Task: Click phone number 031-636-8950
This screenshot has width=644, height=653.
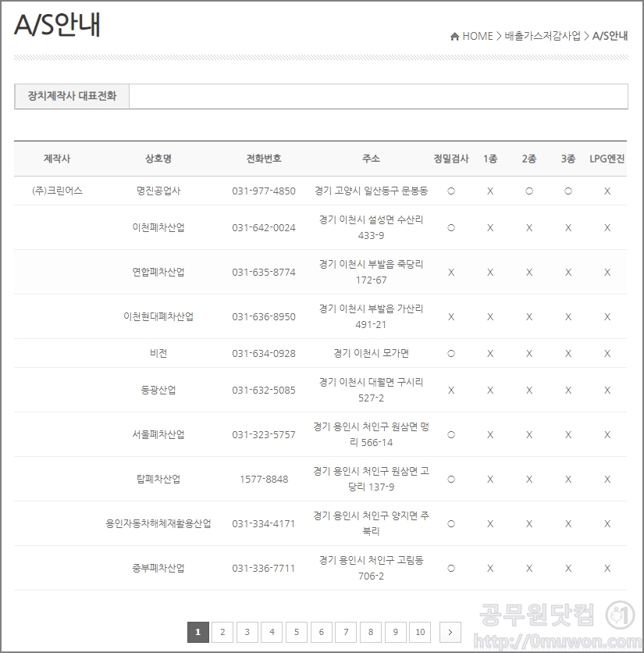Action: pos(264,317)
